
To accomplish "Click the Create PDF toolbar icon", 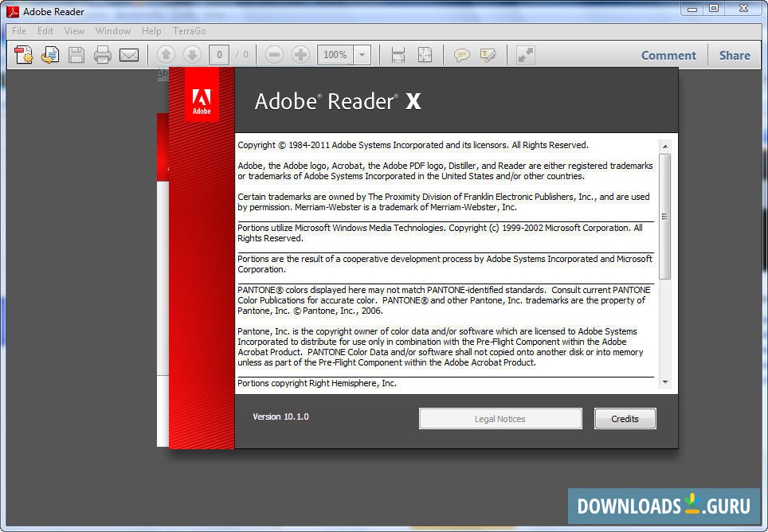I will (24, 55).
